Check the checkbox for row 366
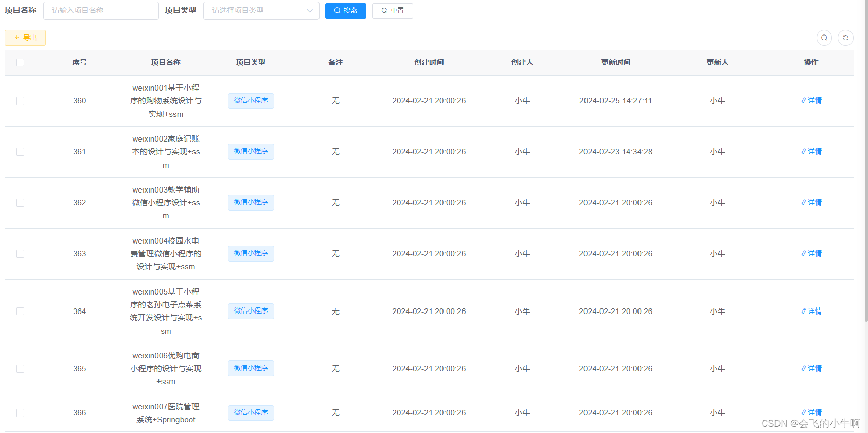The width and height of the screenshot is (868, 433). (x=20, y=413)
